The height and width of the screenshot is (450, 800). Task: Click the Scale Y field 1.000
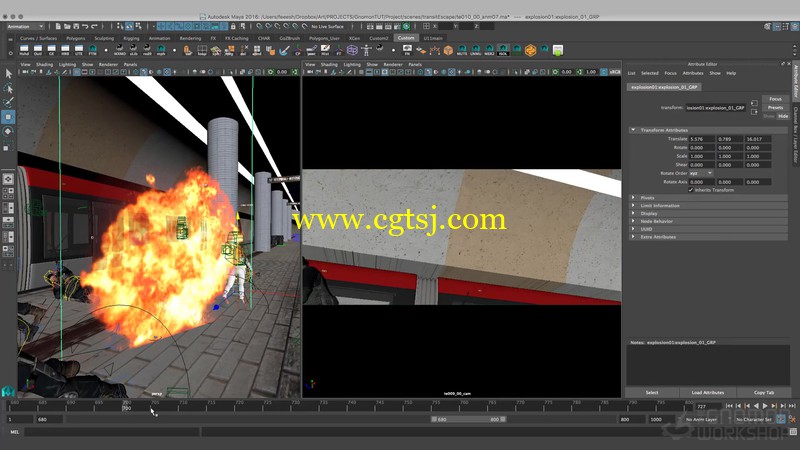(x=730, y=156)
